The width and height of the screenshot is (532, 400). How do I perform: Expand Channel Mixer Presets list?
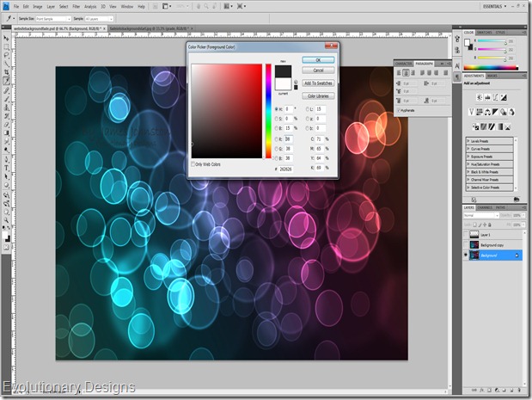pos(469,180)
